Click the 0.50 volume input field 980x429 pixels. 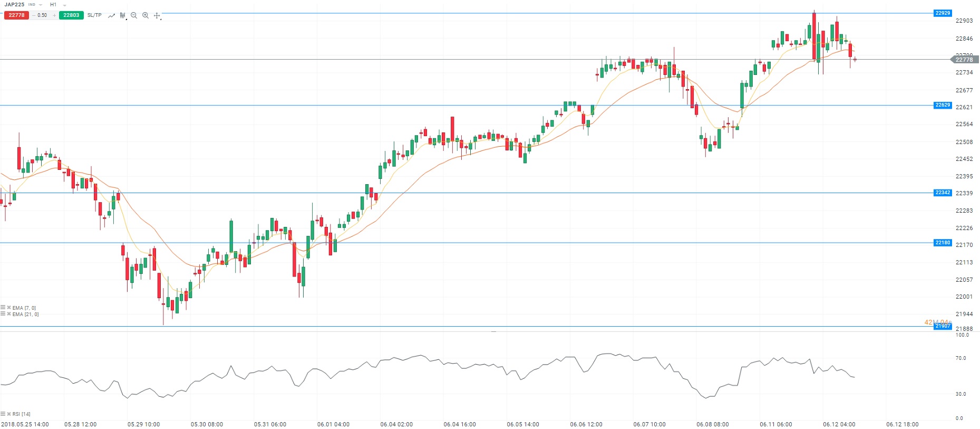coord(43,15)
